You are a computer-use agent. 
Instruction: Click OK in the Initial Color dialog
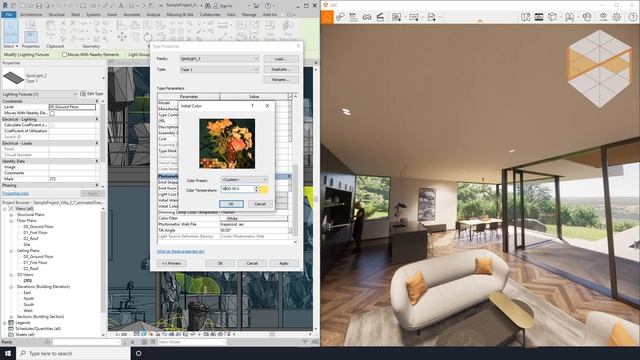click(231, 204)
